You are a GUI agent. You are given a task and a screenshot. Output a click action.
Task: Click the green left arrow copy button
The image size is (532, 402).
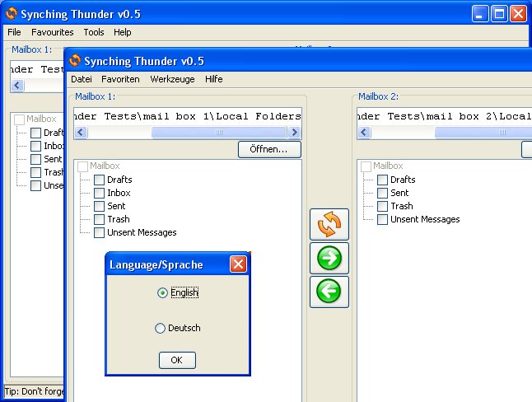coord(329,292)
